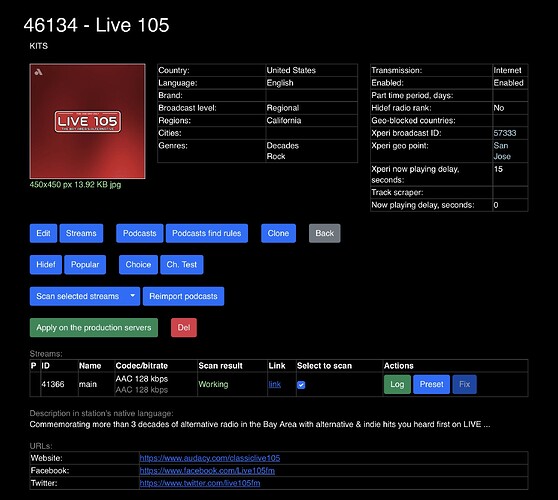Viewport: 558px width, 500px height.
Task: Click the 'Rock' genre value
Action: (276, 156)
